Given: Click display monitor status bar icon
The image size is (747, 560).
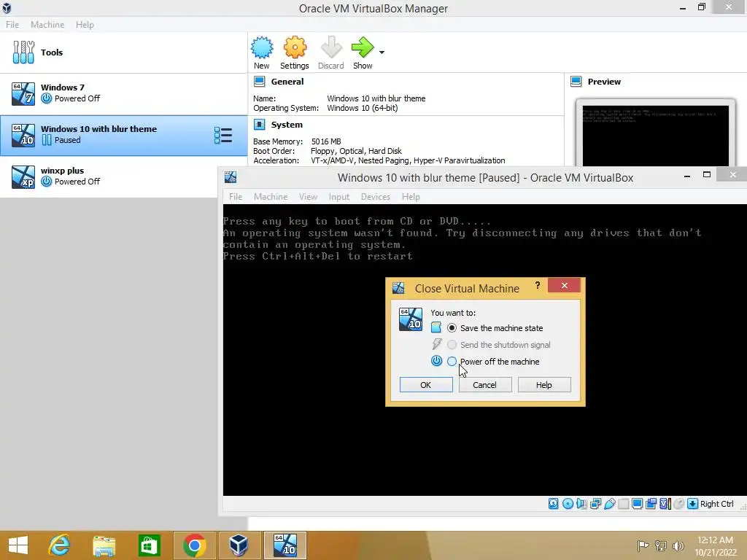Looking at the screenshot, I should coord(638,504).
